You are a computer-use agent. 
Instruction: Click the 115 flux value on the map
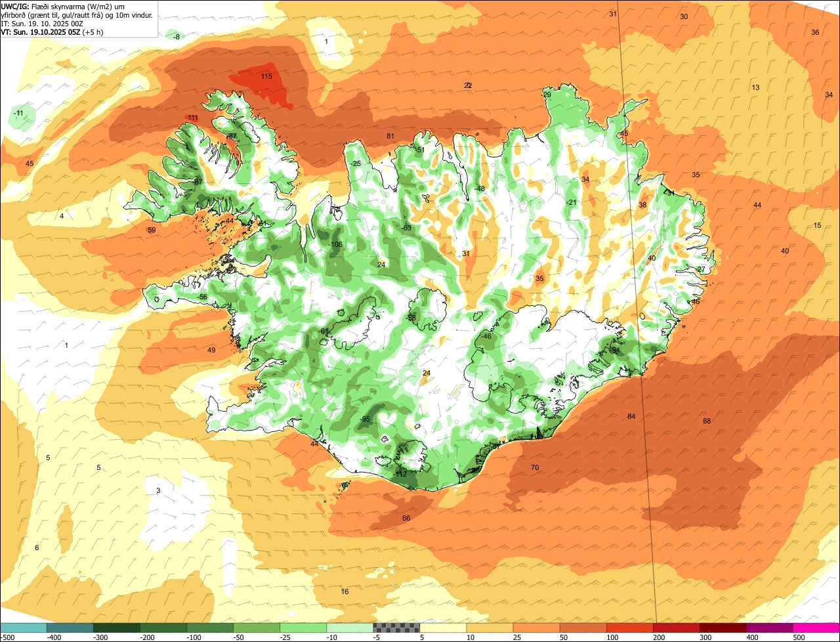coord(266,77)
